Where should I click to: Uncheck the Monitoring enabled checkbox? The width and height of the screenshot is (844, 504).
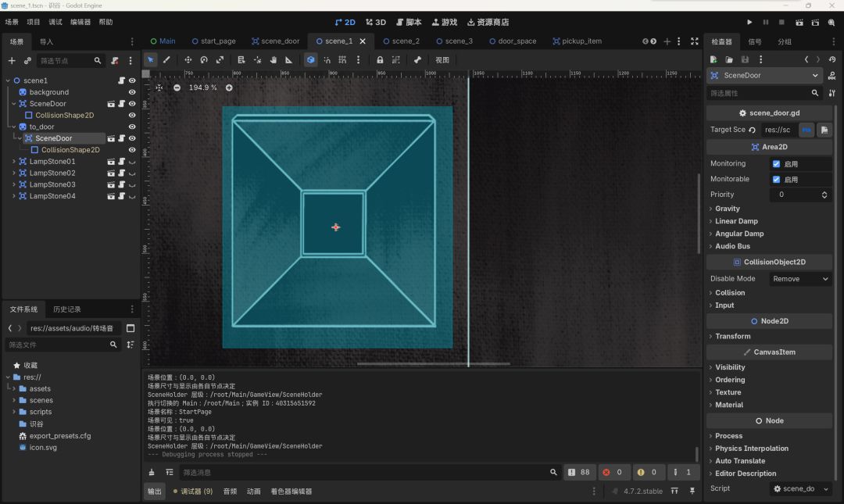coord(776,163)
